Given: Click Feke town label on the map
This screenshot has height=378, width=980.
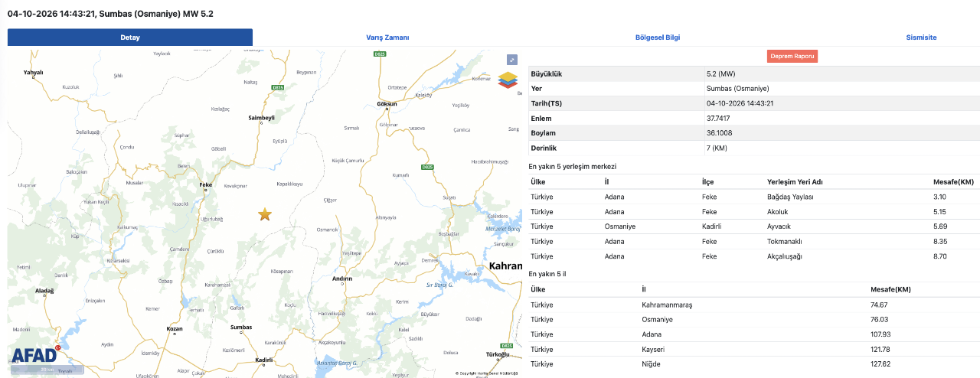Looking at the screenshot, I should [205, 185].
